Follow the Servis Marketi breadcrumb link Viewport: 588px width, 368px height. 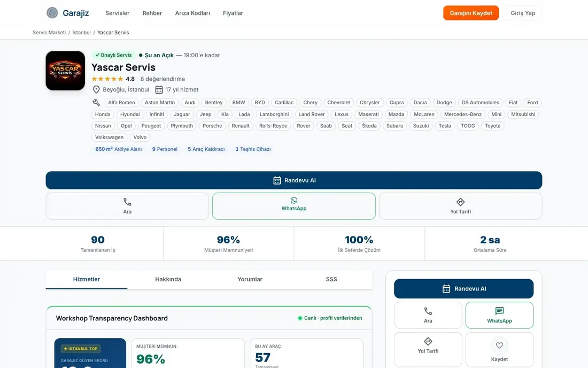click(x=49, y=33)
